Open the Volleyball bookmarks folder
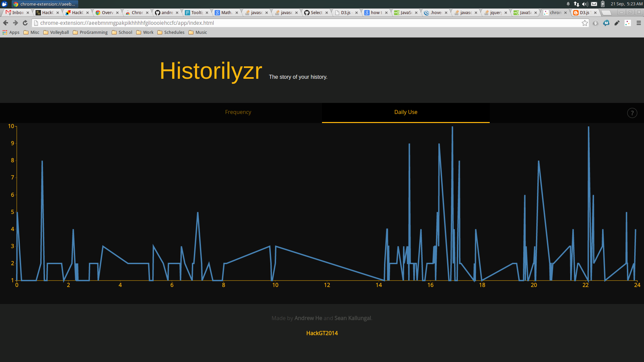 pos(56,33)
